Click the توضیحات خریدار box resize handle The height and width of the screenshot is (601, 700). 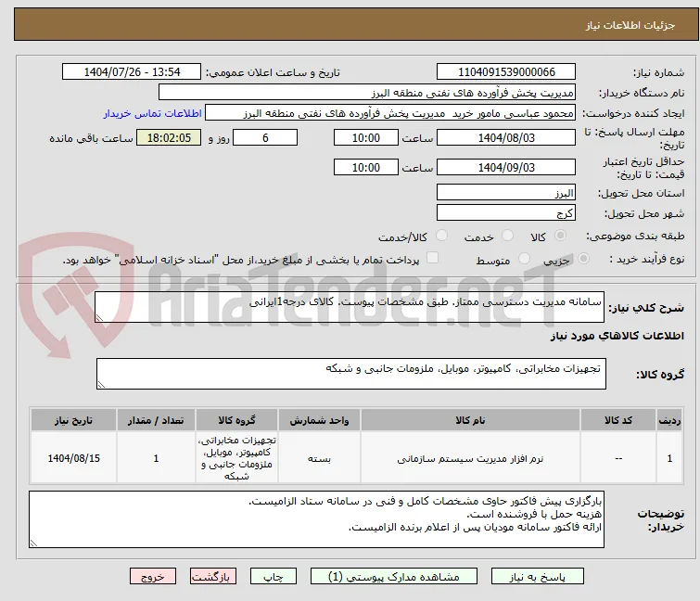(x=33, y=543)
